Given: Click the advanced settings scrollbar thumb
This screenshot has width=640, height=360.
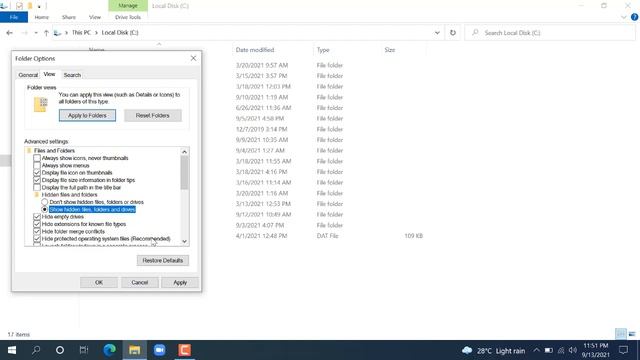Looking at the screenshot, I should click(x=184, y=173).
